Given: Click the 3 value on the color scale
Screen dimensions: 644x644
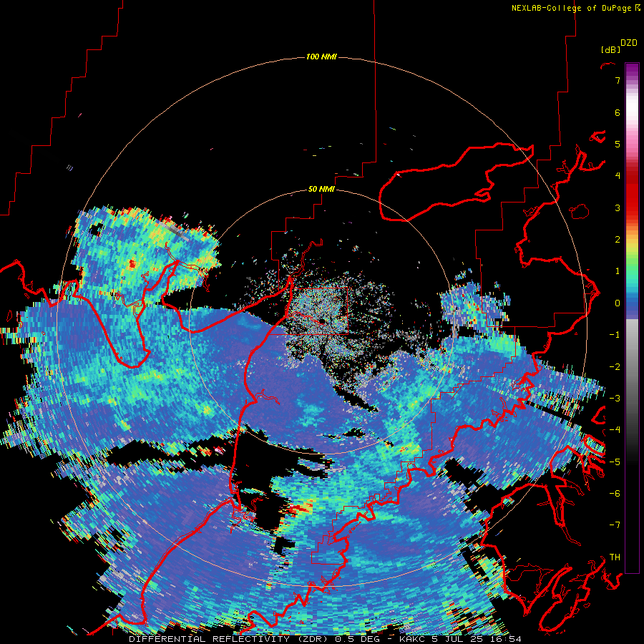Looking at the screenshot, I should (618, 208).
